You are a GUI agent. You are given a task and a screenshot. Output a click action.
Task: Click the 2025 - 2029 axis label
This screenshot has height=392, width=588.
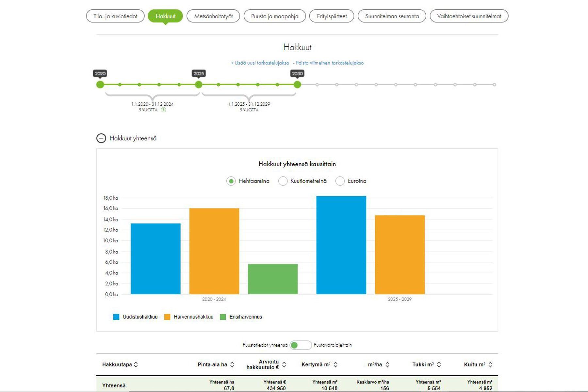tap(400, 299)
